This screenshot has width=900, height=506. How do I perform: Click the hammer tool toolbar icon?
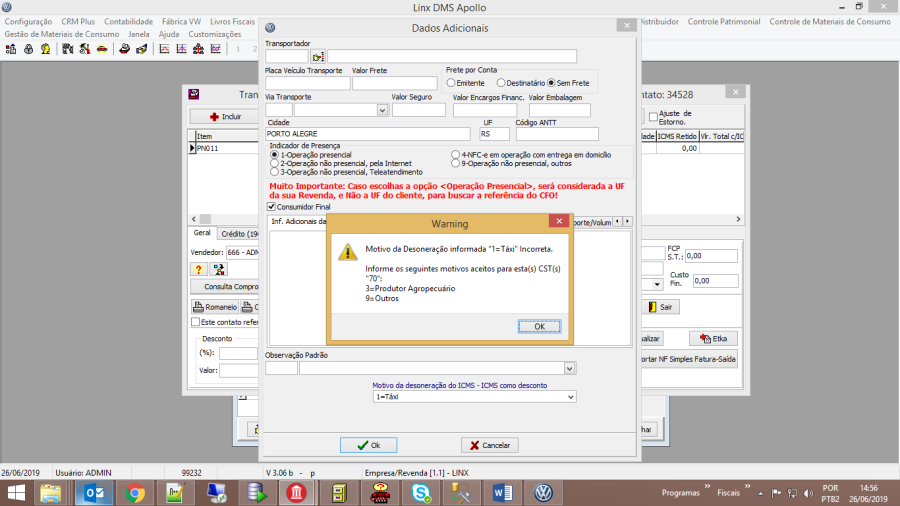(x=85, y=49)
